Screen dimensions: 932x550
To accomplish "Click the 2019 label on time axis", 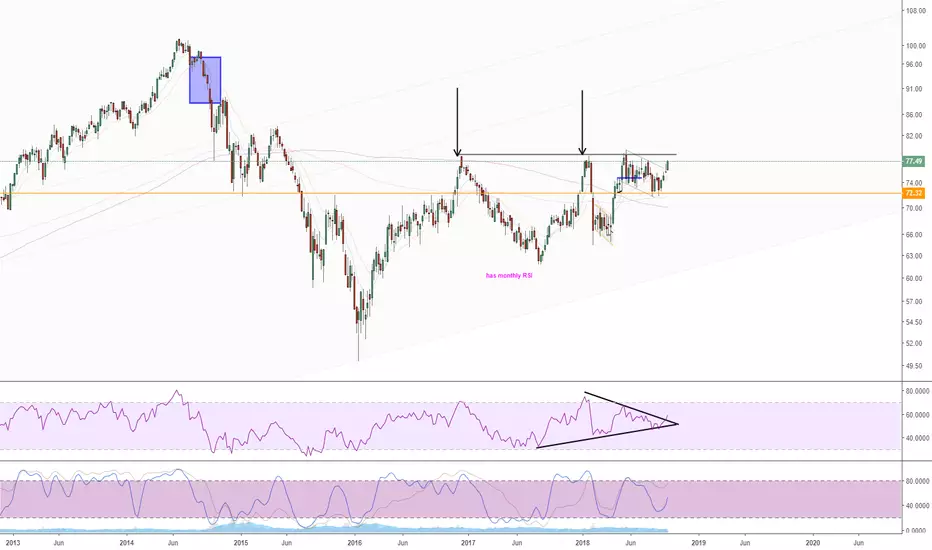I will (698, 543).
